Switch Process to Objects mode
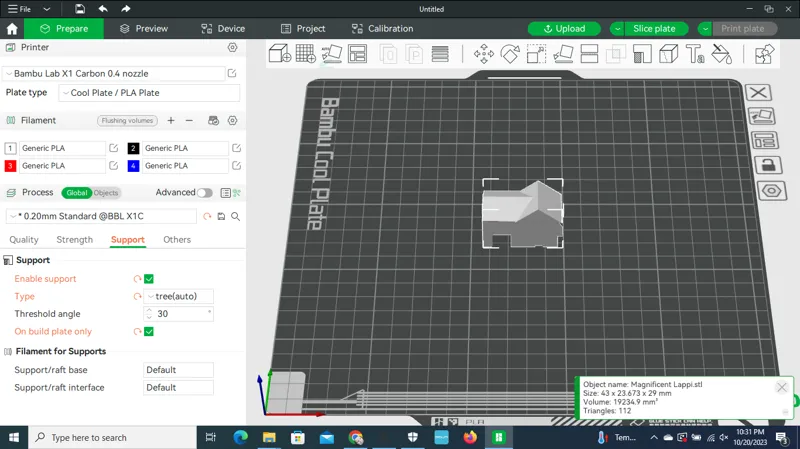 coord(106,193)
